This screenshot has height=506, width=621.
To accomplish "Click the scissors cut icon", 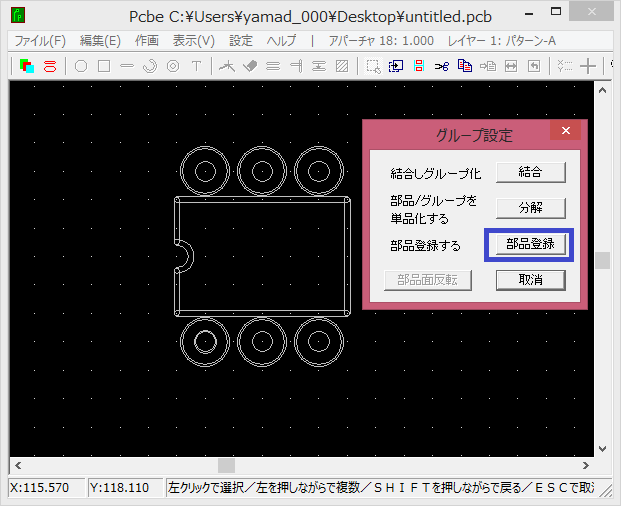I will click(441, 66).
